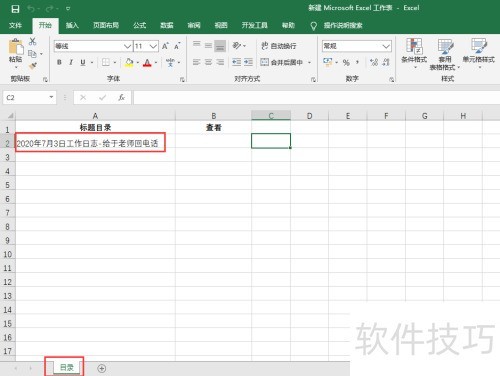
Task: Open 条件格式 conditional formatting
Action: coord(414,53)
